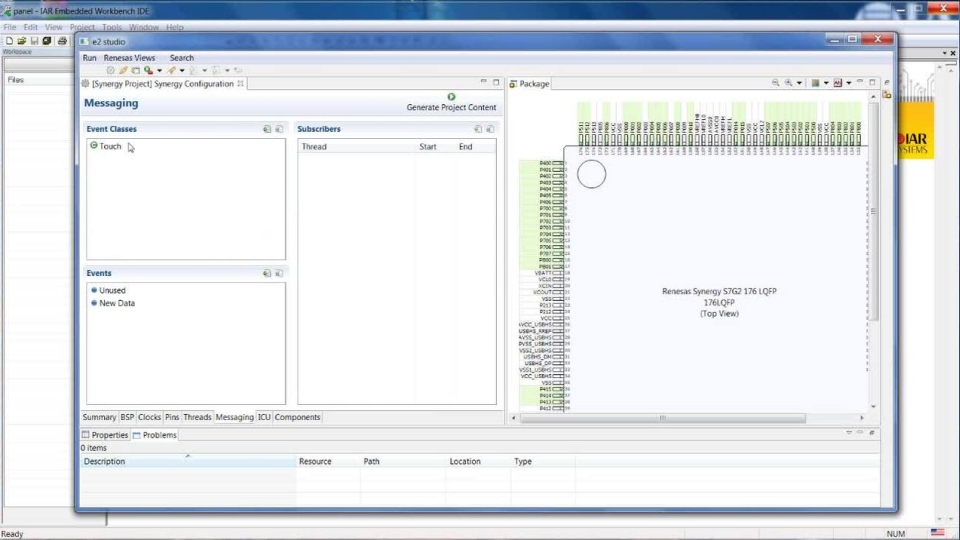Image resolution: width=960 pixels, height=540 pixels.
Task: Click the folder perspective icon right of Package view
Action: coord(887,95)
